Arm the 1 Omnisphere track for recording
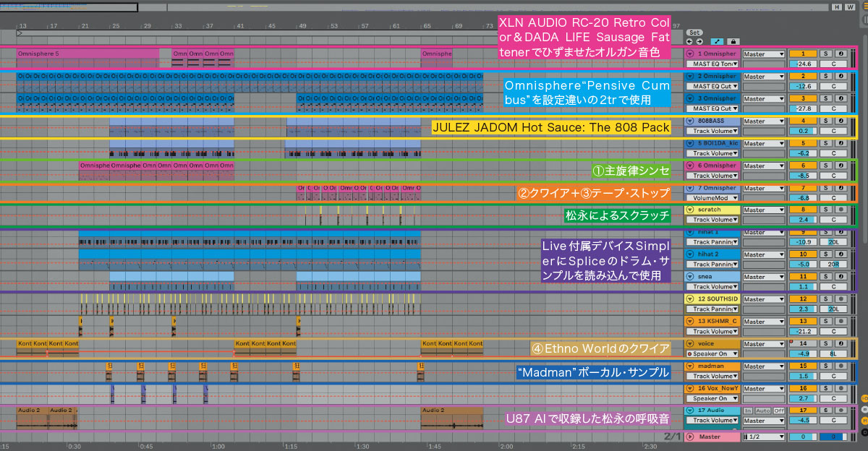 tap(841, 53)
